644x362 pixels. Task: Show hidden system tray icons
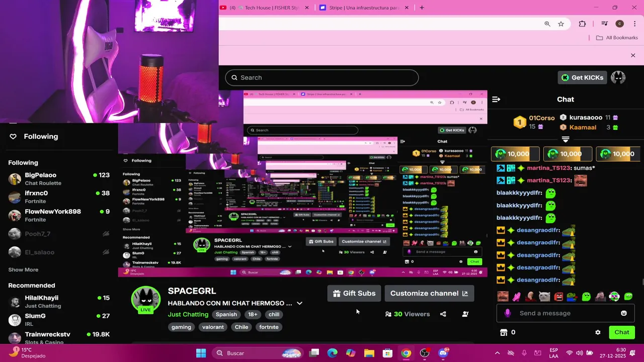pyautogui.click(x=497, y=353)
